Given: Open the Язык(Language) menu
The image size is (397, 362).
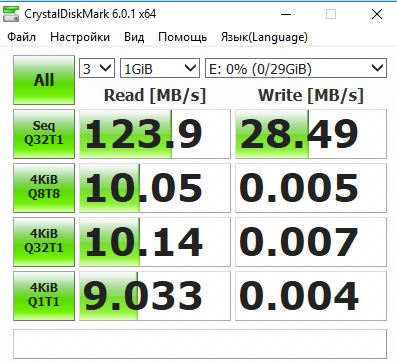Looking at the screenshot, I should pos(264,37).
